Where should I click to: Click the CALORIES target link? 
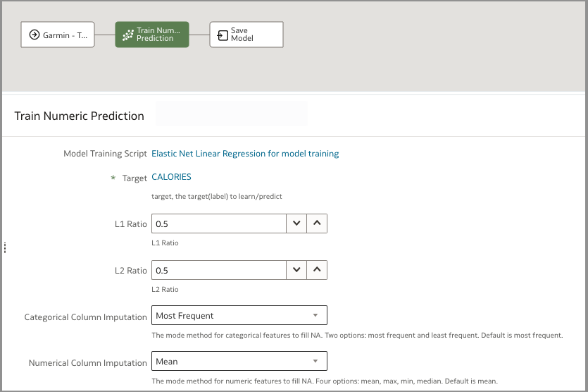171,177
